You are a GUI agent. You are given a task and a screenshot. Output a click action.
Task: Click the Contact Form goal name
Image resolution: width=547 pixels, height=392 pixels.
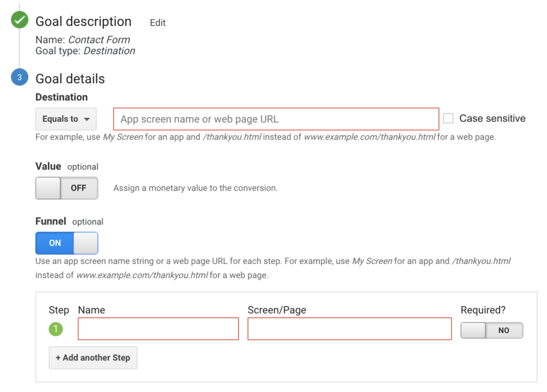point(99,40)
